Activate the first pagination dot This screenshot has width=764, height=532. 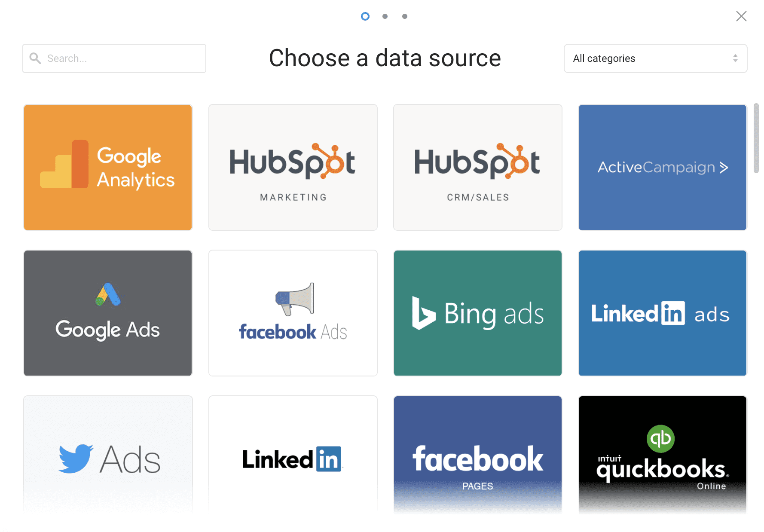(365, 16)
